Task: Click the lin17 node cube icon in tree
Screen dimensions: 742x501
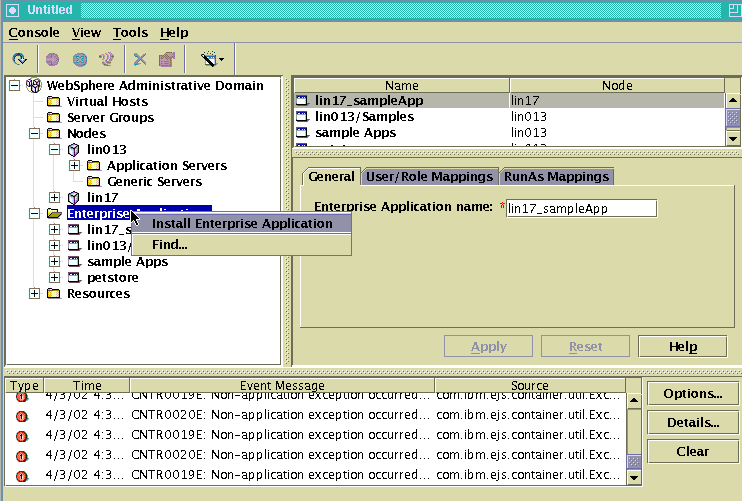Action: tap(73, 197)
